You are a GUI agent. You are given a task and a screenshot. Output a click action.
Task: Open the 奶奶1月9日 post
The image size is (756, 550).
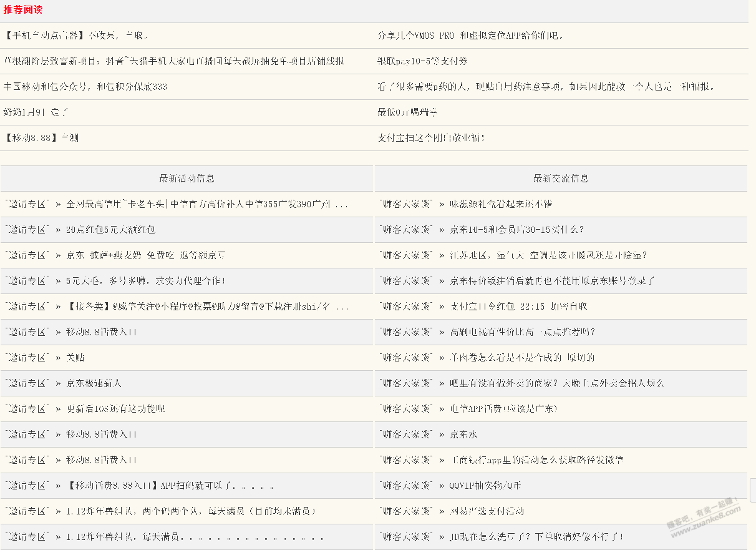[x=36, y=112]
